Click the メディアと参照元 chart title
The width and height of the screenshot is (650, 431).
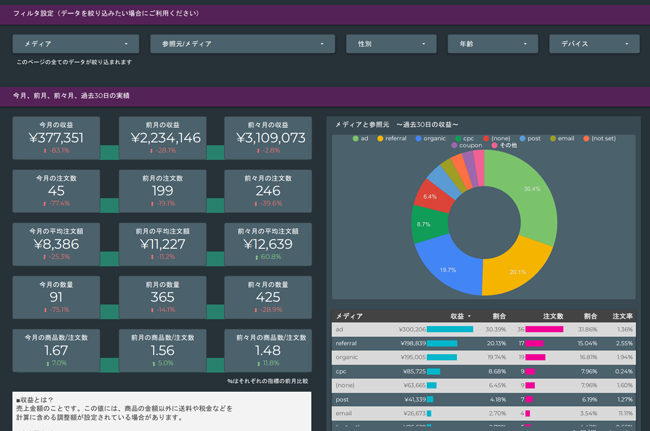396,125
